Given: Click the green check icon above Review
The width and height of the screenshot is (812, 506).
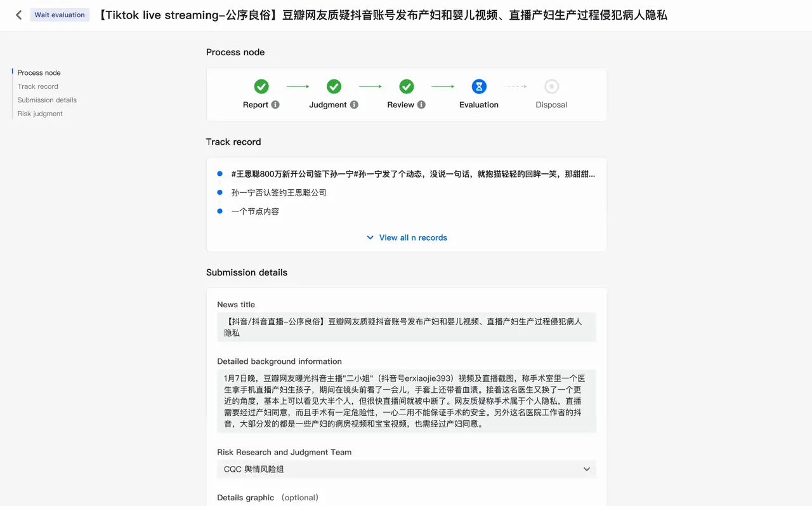Looking at the screenshot, I should (407, 86).
